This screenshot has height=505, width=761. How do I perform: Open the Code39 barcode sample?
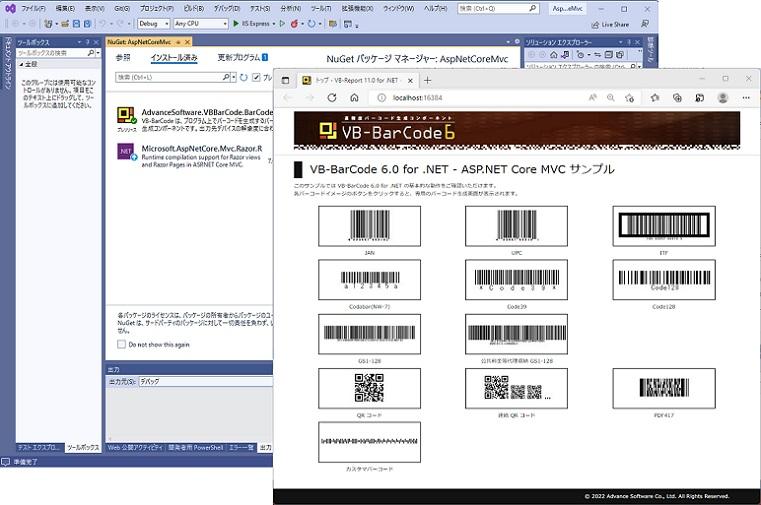(516, 280)
